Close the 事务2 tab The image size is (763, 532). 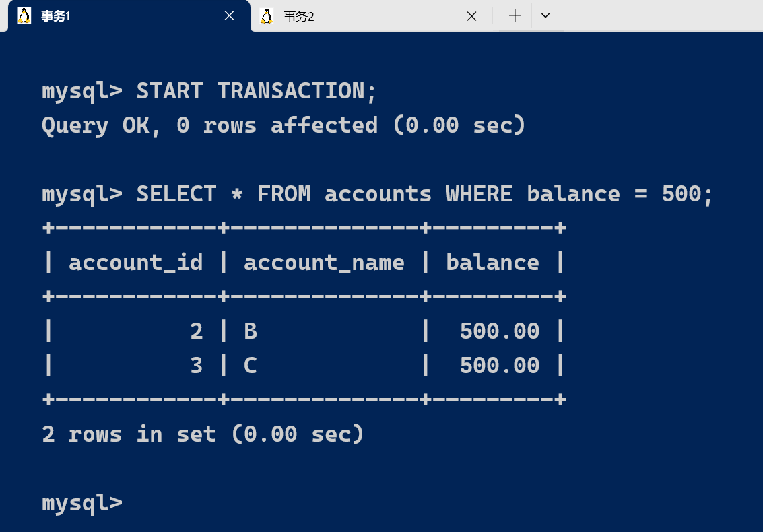tap(471, 16)
